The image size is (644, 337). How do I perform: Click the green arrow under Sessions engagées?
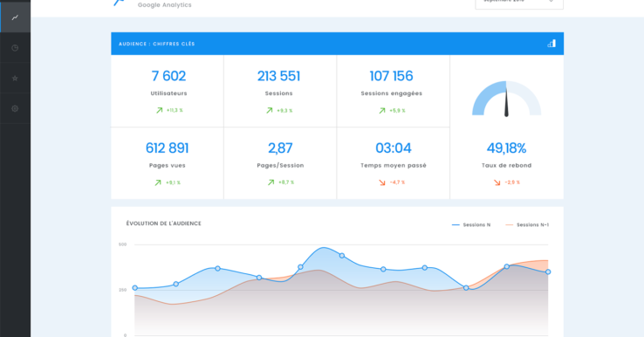[x=382, y=110]
